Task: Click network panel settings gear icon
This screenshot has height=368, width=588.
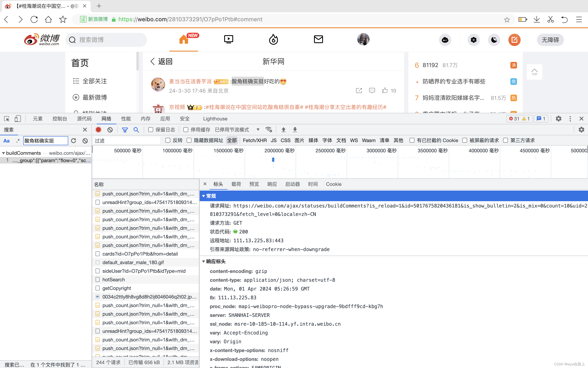Action: pyautogui.click(x=581, y=130)
